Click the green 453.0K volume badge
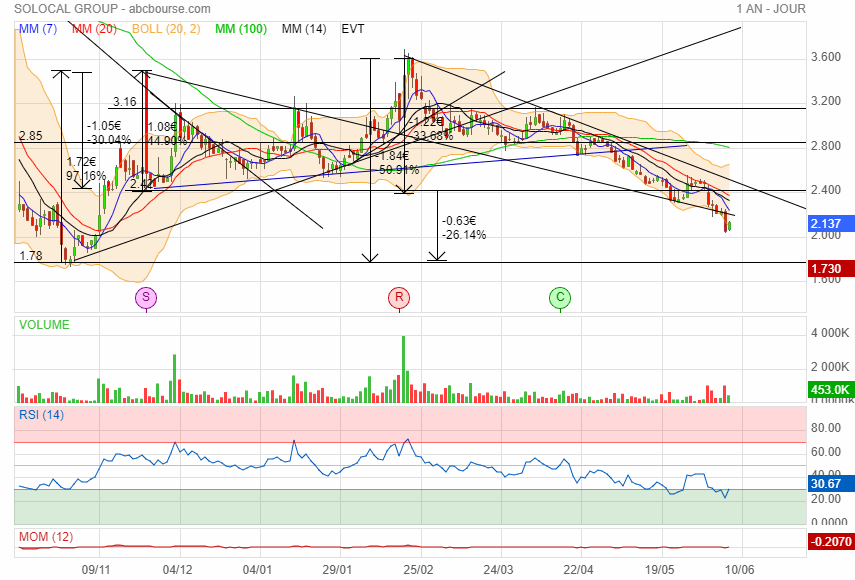Screen dimensions: 855x580 coord(830,389)
